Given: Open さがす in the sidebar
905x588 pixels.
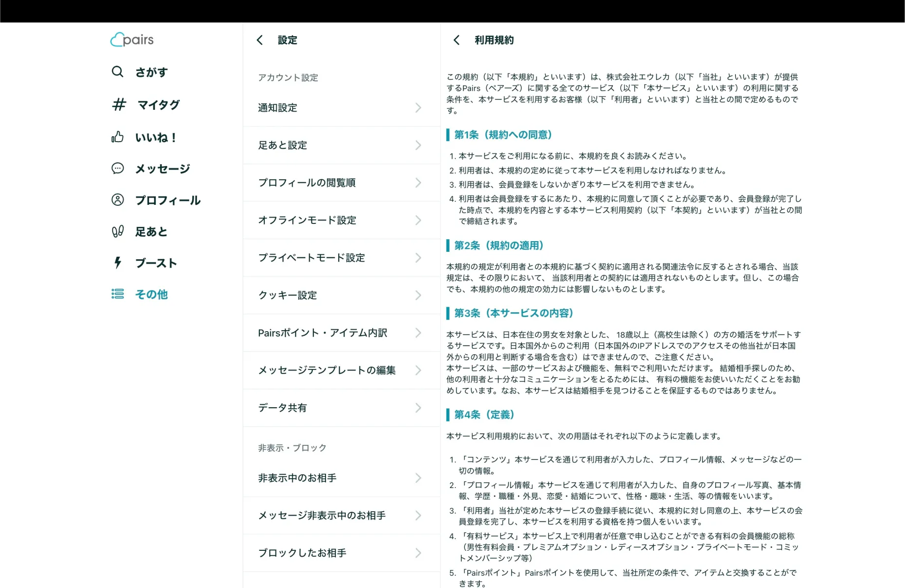Looking at the screenshot, I should click(x=151, y=72).
